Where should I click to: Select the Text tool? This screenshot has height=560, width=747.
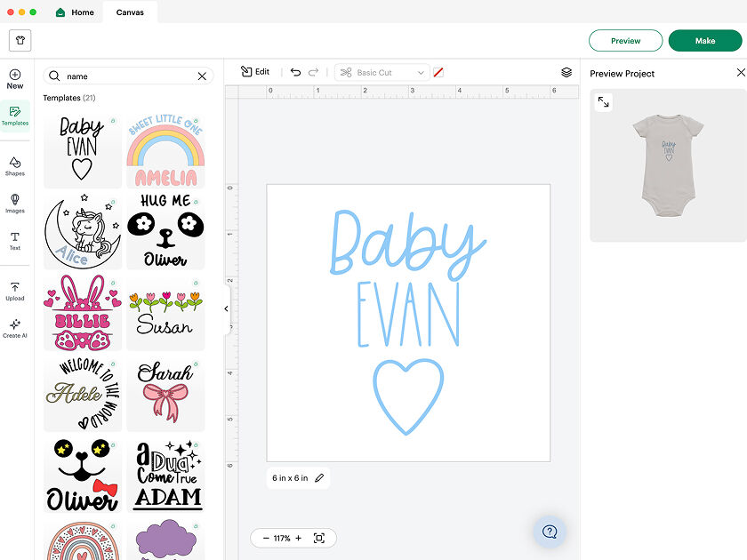tap(15, 241)
